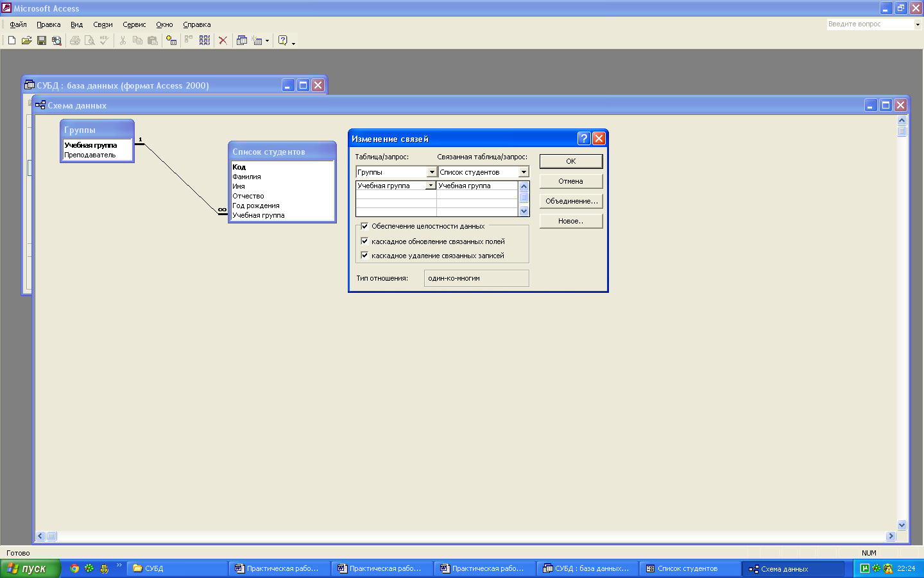Click the Show direct relationships icon
Viewport: 924px width, 578px height.
pyautogui.click(x=189, y=40)
